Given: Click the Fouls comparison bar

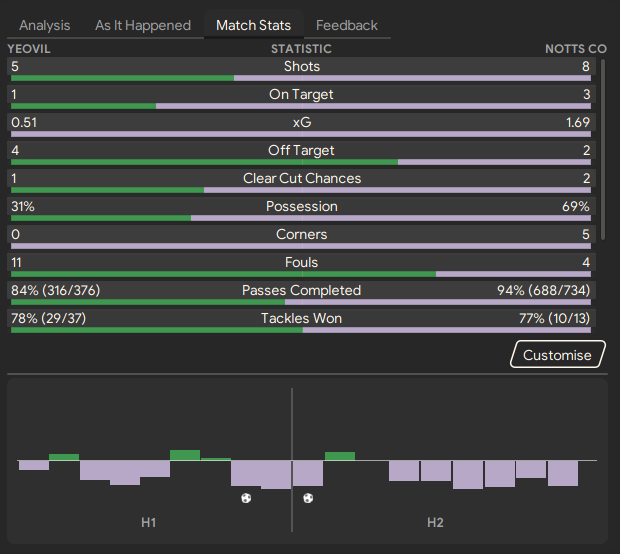Looking at the screenshot, I should click(x=301, y=273).
